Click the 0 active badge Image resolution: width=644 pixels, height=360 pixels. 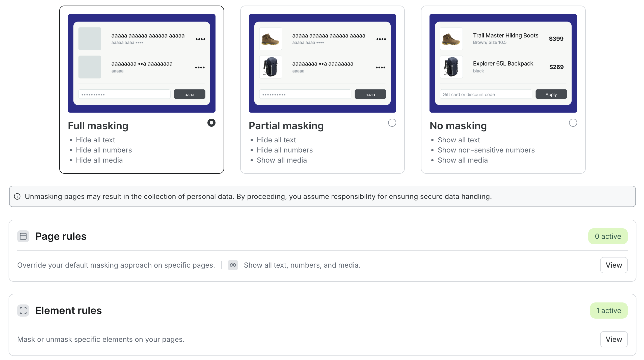[608, 236]
